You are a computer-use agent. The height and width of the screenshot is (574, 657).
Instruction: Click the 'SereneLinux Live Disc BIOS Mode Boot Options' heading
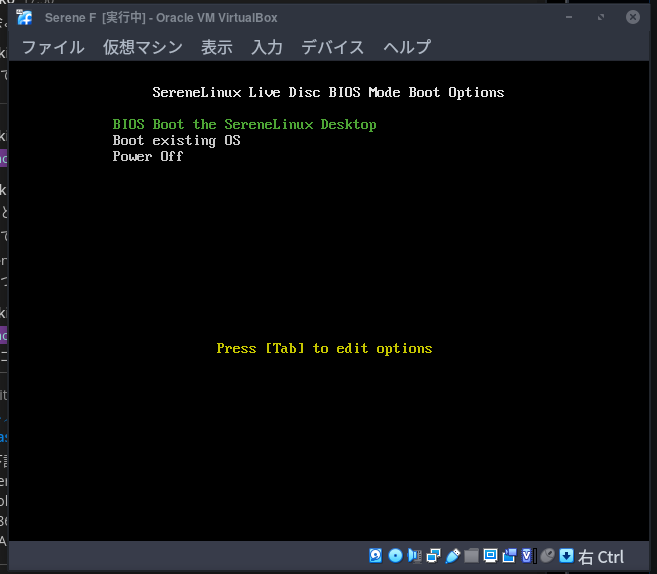[x=328, y=92]
